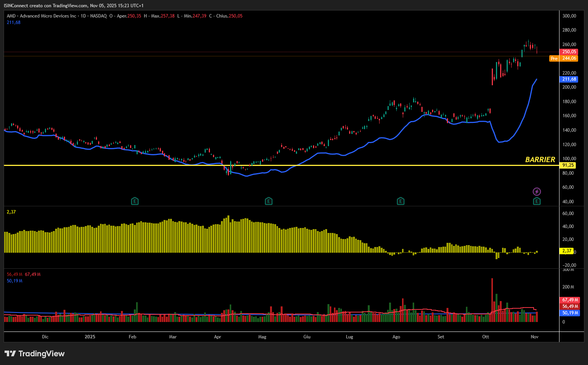
Task: Select the AMD Advanced Micro Devices title
Action: pos(41,16)
